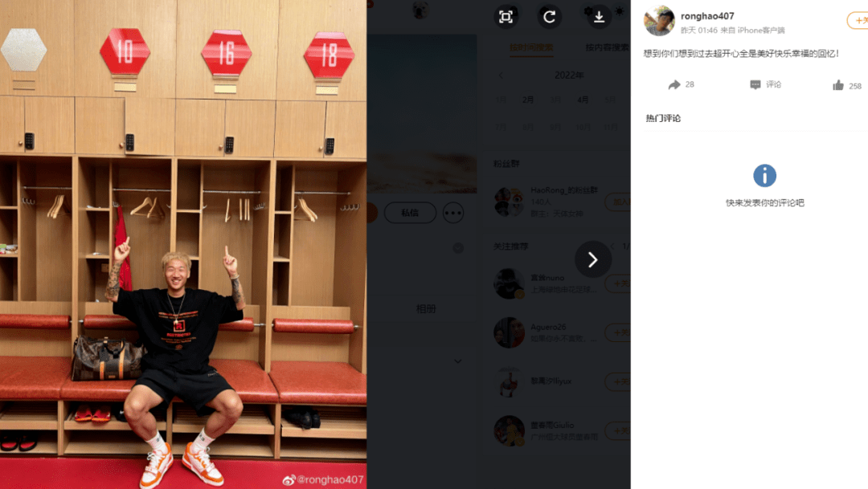Viewport: 868px width, 489px height.
Task: Open ronghao407's profile avatar
Action: 659,21
